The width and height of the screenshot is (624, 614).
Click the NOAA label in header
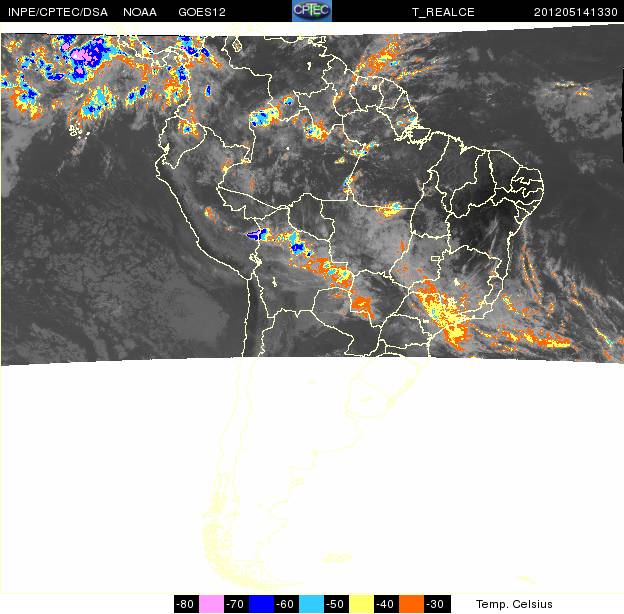(140, 12)
